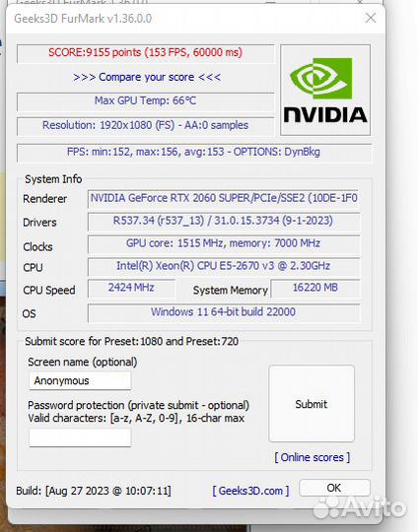The width and height of the screenshot is (418, 532).
Task: Focus the Screen name Anonymous field
Action: (80, 380)
